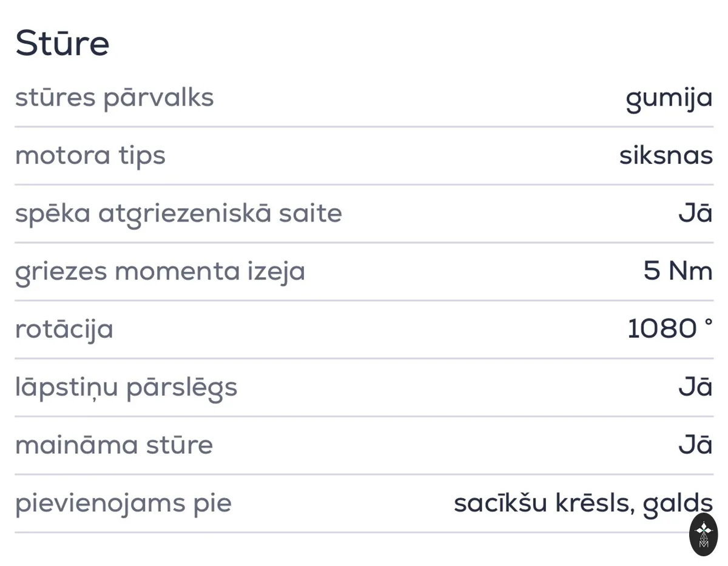728x566 pixels.
Task: Select Jā value for spēka atgriezeniskā saite
Action: pyautogui.click(x=695, y=213)
